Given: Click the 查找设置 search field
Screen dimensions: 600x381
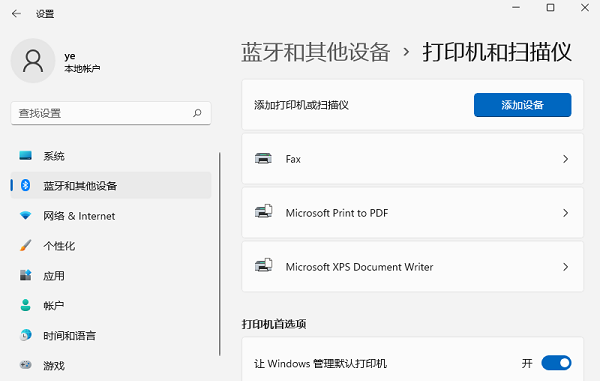Looking at the screenshot, I should tap(111, 113).
